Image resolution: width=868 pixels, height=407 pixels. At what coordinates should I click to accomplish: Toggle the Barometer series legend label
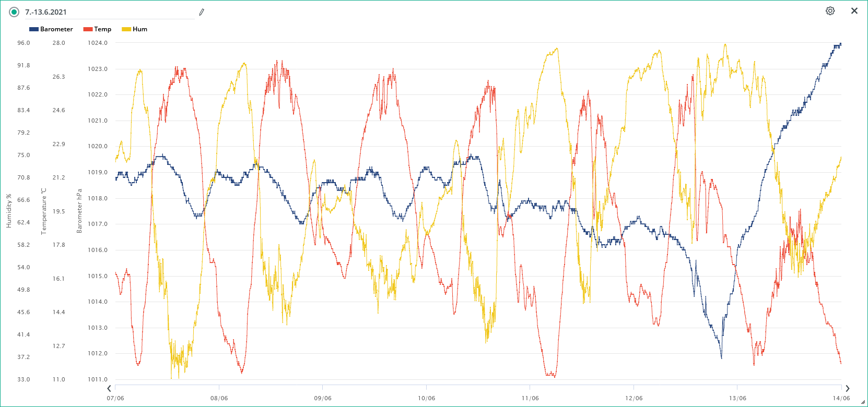[x=56, y=29]
